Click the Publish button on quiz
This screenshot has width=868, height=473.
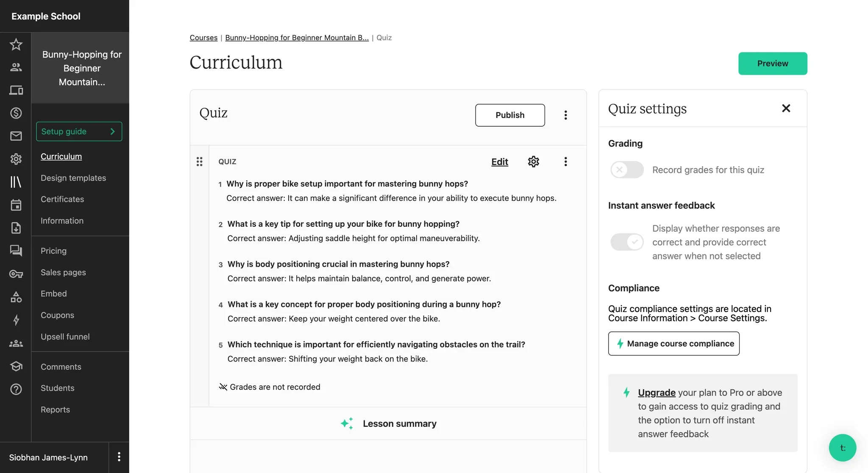[x=509, y=115]
